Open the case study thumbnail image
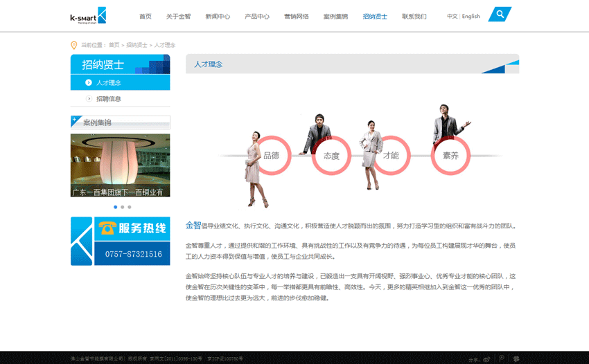 [120, 165]
